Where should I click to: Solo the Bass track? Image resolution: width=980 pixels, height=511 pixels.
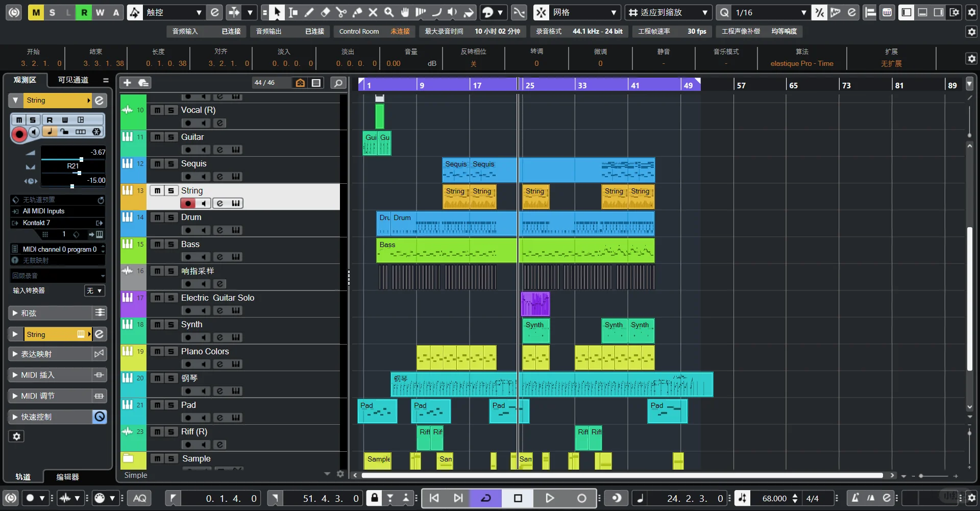[170, 244]
